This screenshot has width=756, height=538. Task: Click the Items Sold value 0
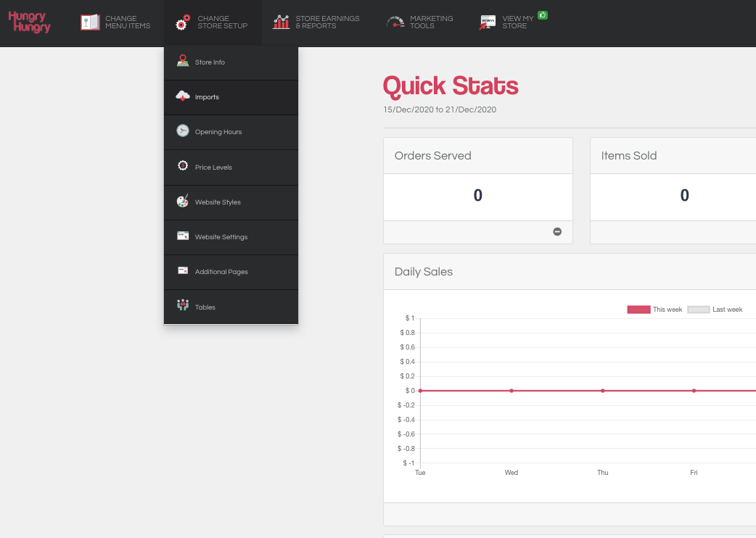(685, 195)
